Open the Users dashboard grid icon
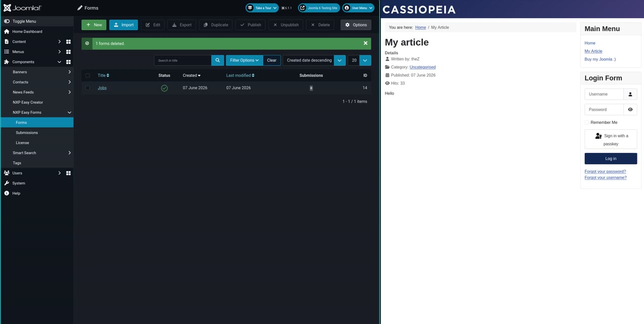Image resolution: width=644 pixels, height=324 pixels. click(x=68, y=173)
